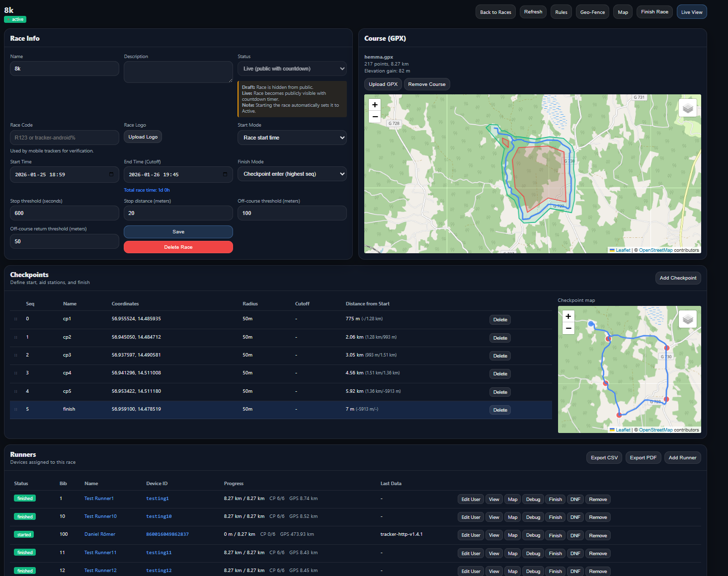
Task: Open the Status dropdown
Action: pyautogui.click(x=292, y=69)
